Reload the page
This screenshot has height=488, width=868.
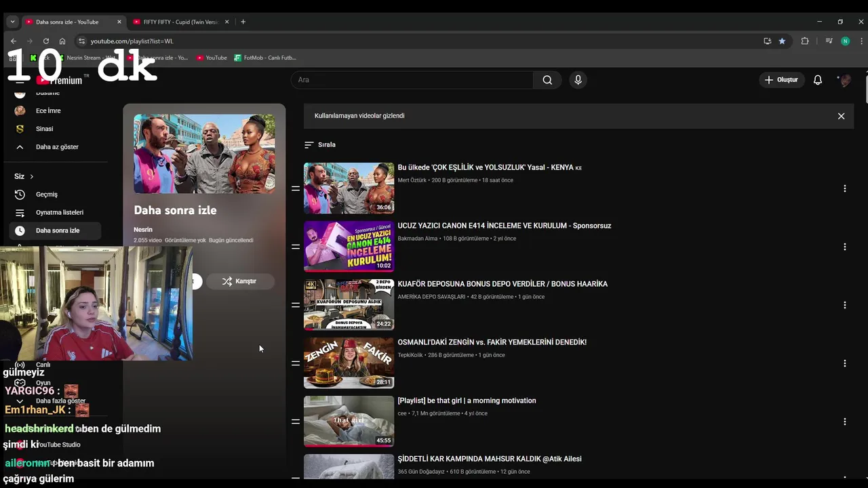pos(45,41)
